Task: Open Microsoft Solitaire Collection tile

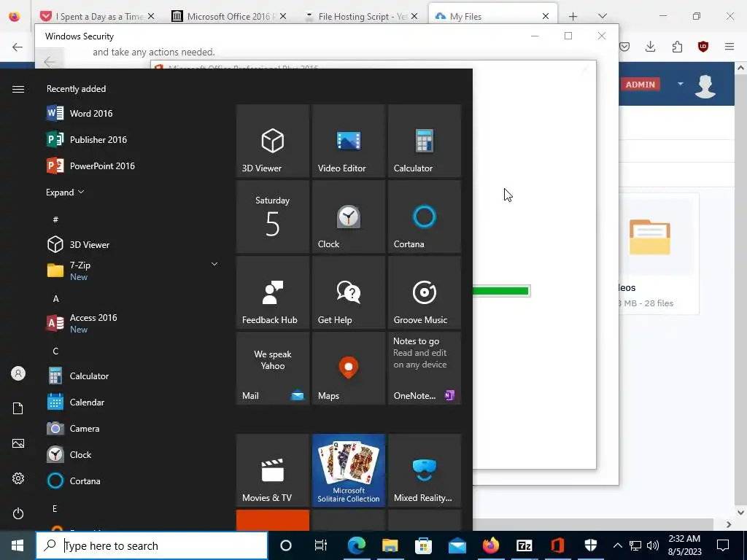Action: click(x=348, y=470)
